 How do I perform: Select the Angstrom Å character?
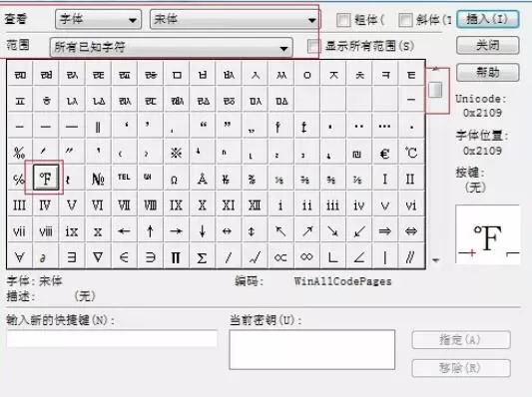tap(203, 178)
